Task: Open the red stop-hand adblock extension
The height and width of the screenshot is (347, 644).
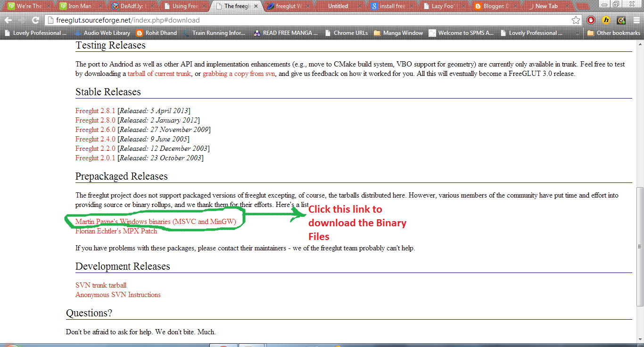Action: [x=591, y=20]
